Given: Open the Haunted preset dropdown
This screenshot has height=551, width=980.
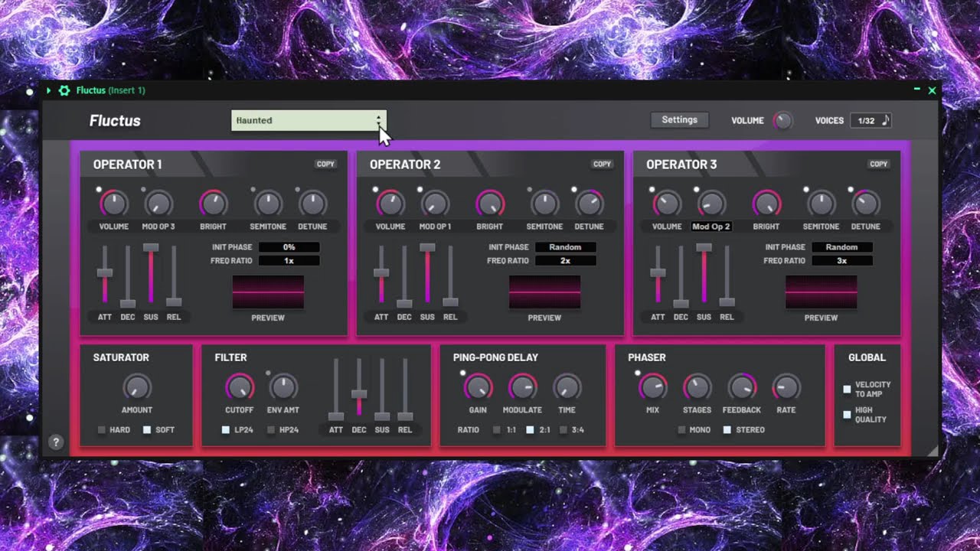Looking at the screenshot, I should pyautogui.click(x=309, y=120).
